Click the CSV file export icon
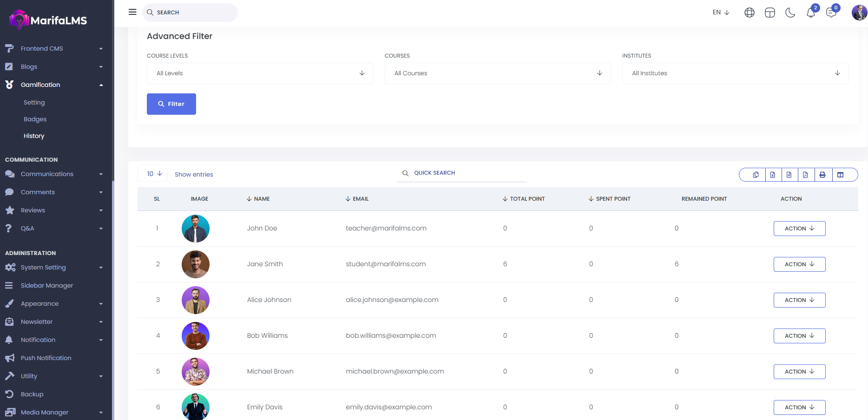This screenshot has height=420, width=868. point(789,175)
